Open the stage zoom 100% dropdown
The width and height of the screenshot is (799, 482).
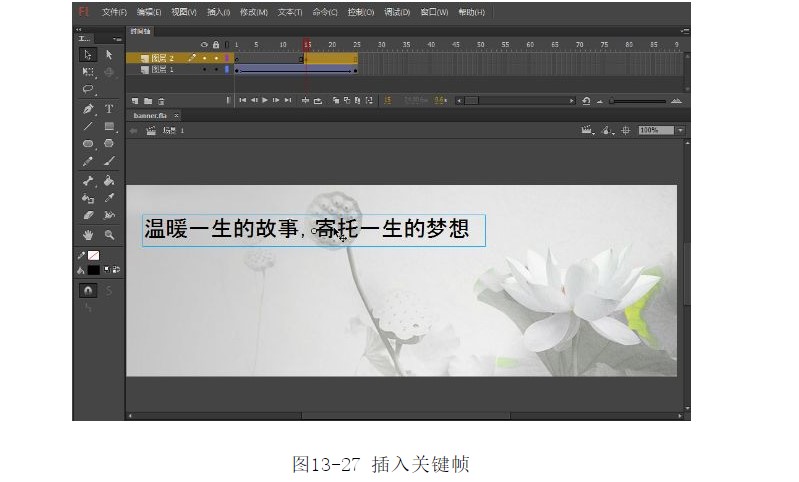point(680,130)
